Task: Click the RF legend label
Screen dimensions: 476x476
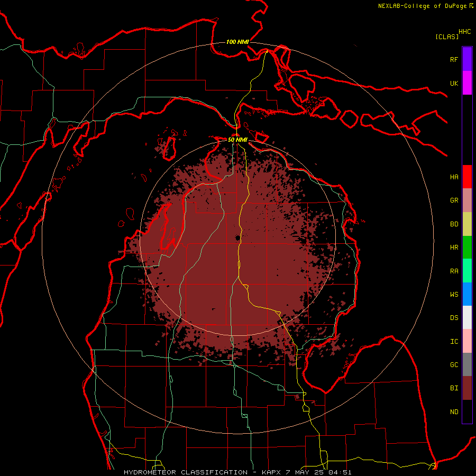Action: tap(454, 59)
